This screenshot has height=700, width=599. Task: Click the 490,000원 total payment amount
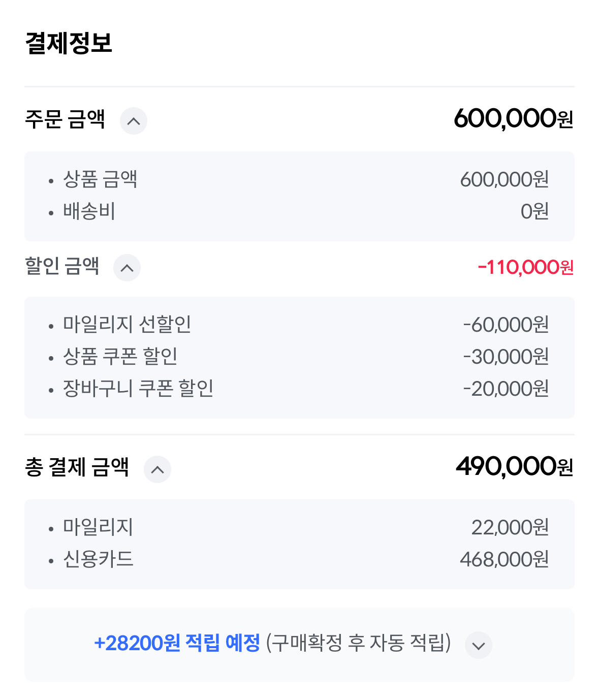(x=514, y=466)
